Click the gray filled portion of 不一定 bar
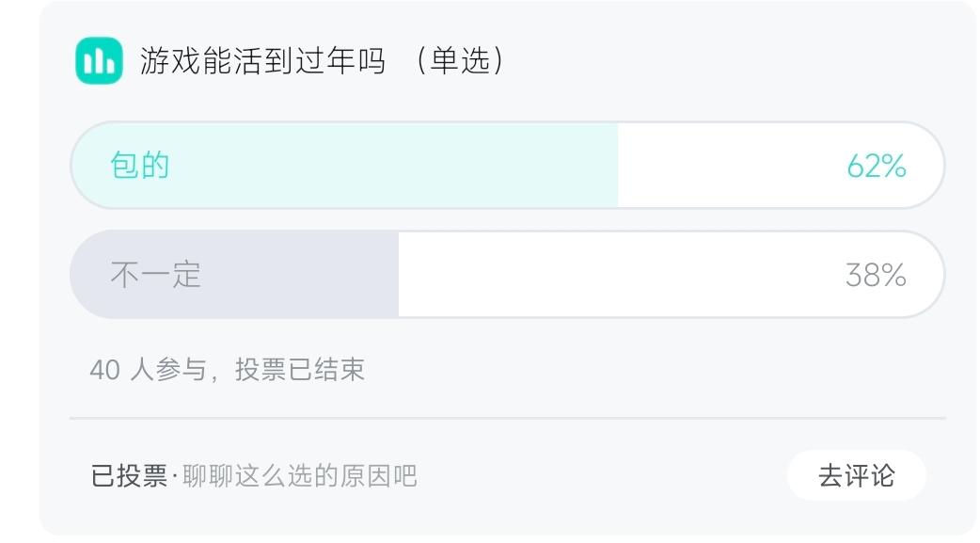980x543 pixels. coord(301,275)
